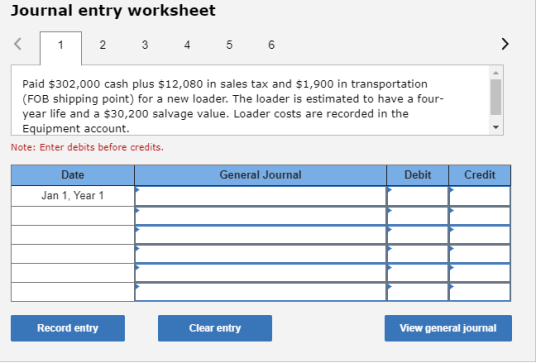Click the 'Note: Enter debits before credits.' text
This screenshot has height=363, width=560.
pyautogui.click(x=87, y=147)
